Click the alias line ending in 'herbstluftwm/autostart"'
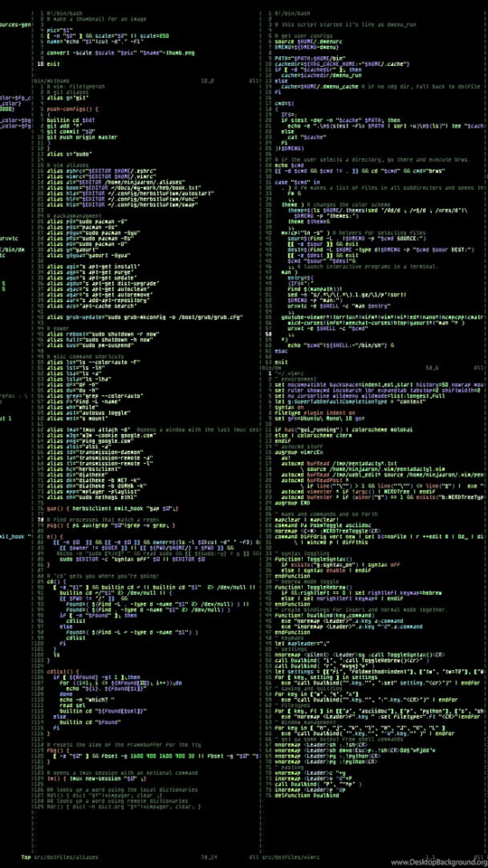Viewport: 488px width, 868px height. [130, 194]
